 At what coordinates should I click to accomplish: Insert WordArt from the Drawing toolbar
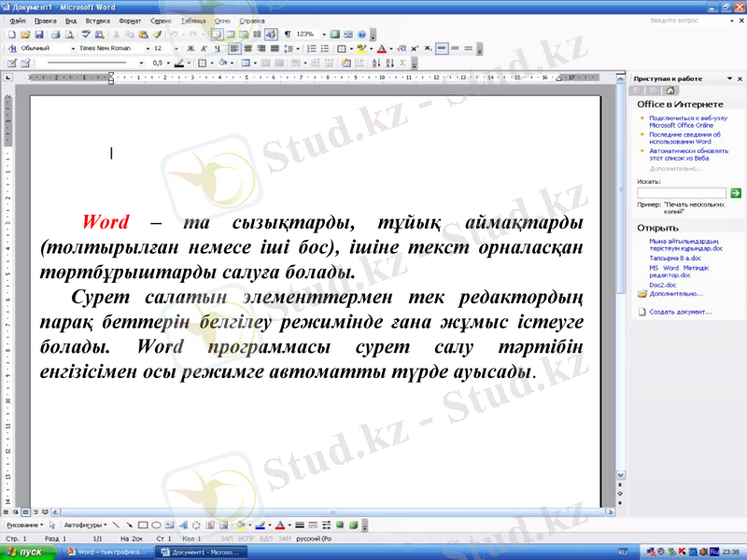pos(184,524)
